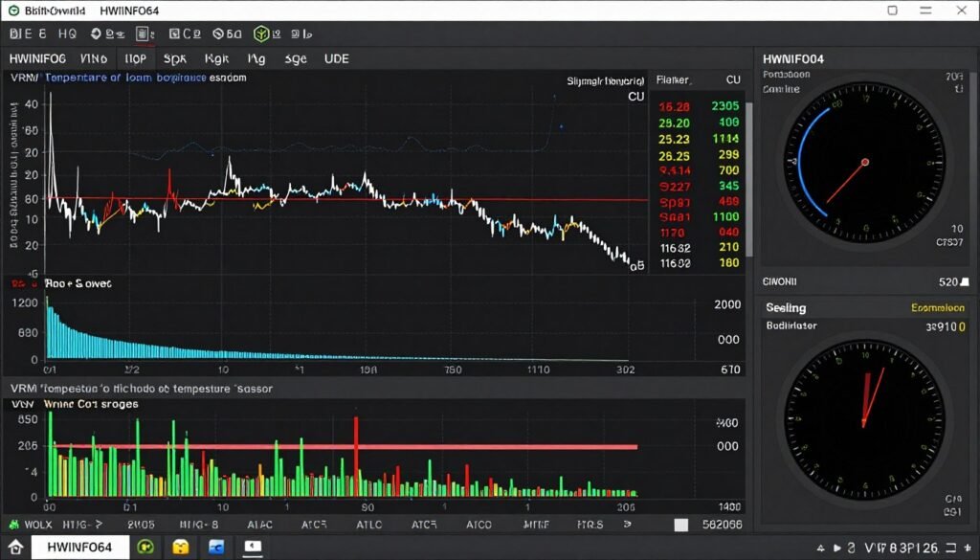Image resolution: width=980 pixels, height=560 pixels.
Task: Open the white monitor taskbar icon
Action: 253,548
